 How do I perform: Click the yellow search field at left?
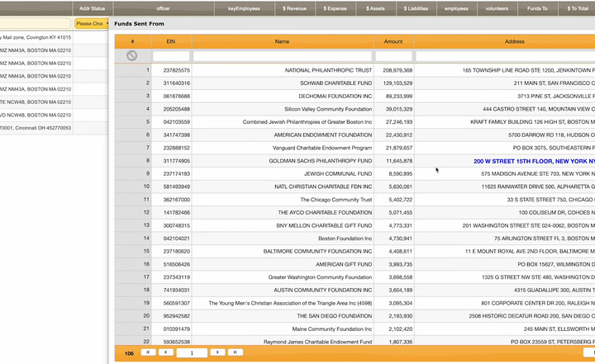click(36, 23)
